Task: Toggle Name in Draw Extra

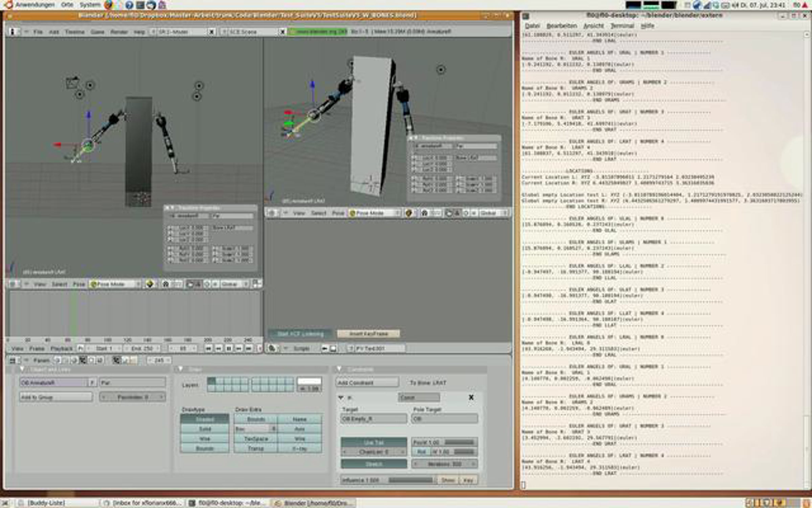Action: 299,419
